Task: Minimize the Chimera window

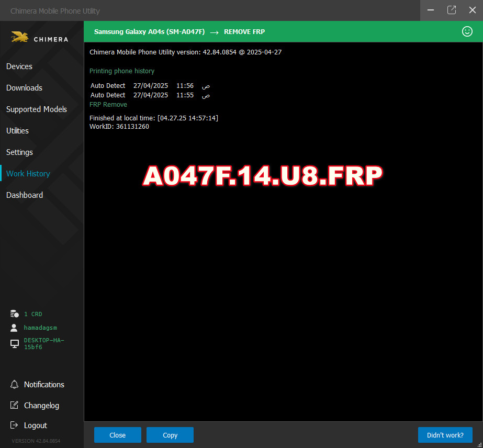Action: click(x=431, y=10)
